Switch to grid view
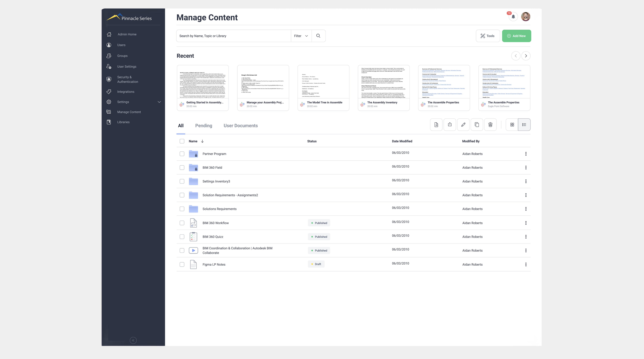Image resolution: width=644 pixels, height=359 pixels. 512,125
